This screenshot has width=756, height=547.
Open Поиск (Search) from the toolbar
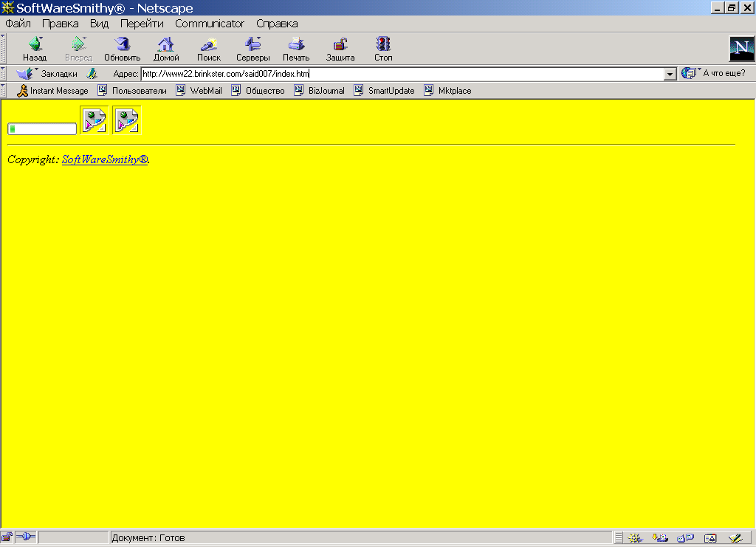209,49
